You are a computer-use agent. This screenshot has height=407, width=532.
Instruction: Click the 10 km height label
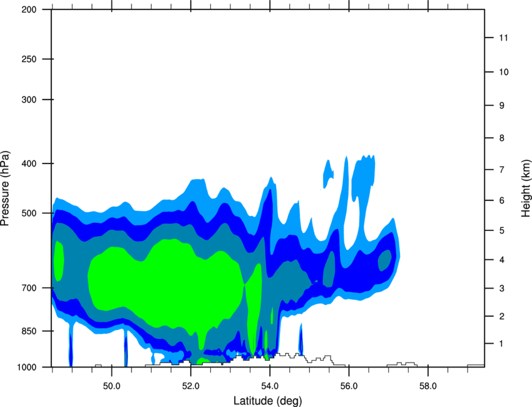pyautogui.click(x=504, y=72)
